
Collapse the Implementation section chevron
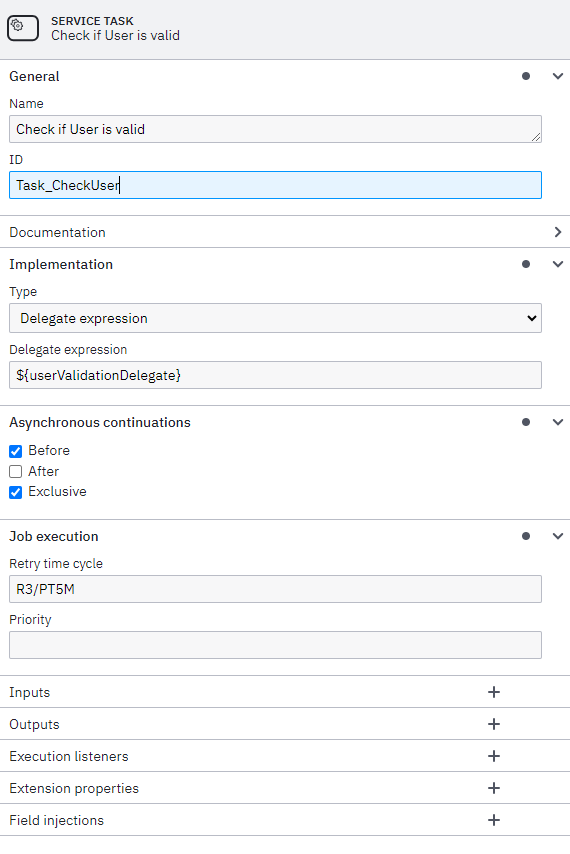coord(557,264)
